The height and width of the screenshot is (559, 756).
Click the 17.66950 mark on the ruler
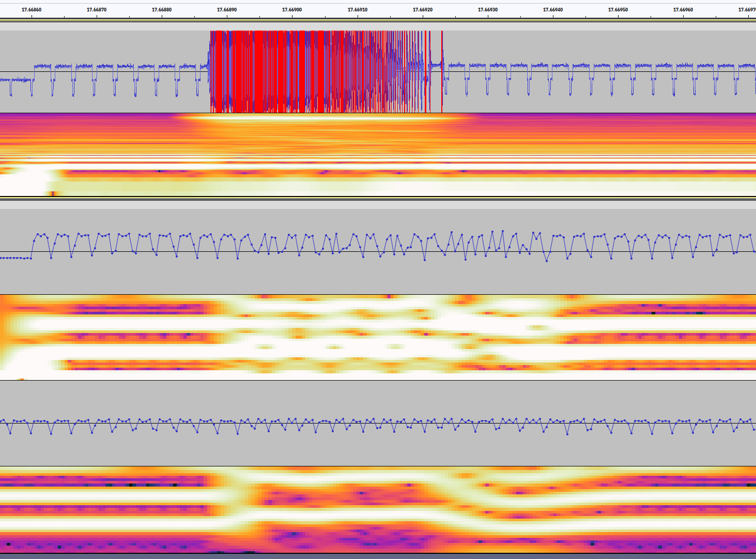[618, 10]
